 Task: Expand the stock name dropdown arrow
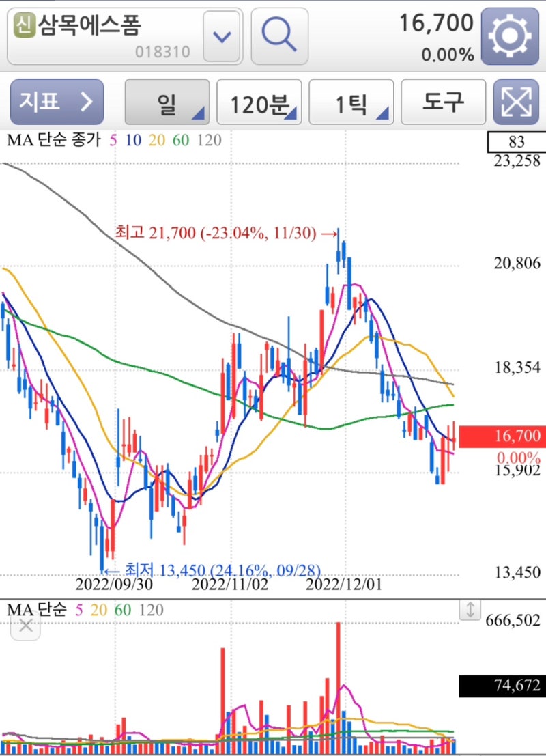coord(222,36)
